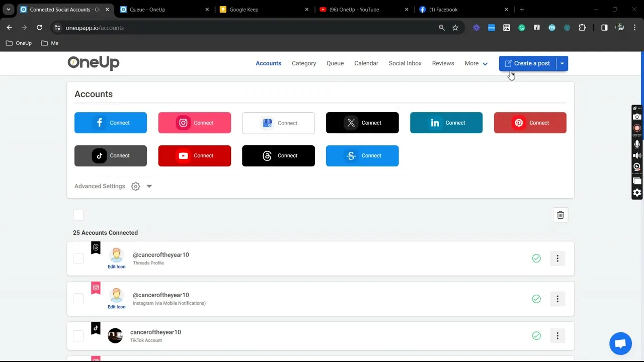Open the live chat bubble
This screenshot has width=644, height=362.
(x=620, y=344)
